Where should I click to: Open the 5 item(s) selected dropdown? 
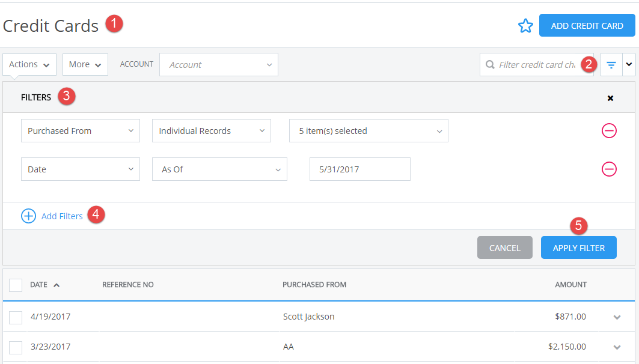click(x=368, y=131)
